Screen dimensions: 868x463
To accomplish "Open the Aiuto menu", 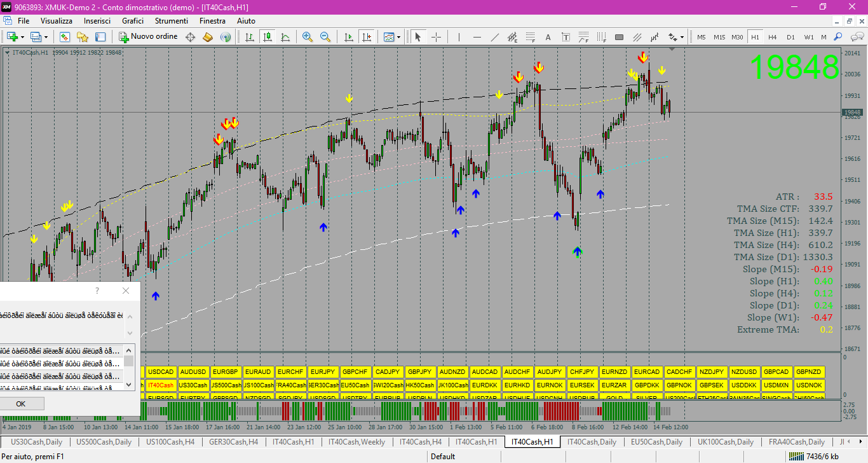I will coord(246,21).
